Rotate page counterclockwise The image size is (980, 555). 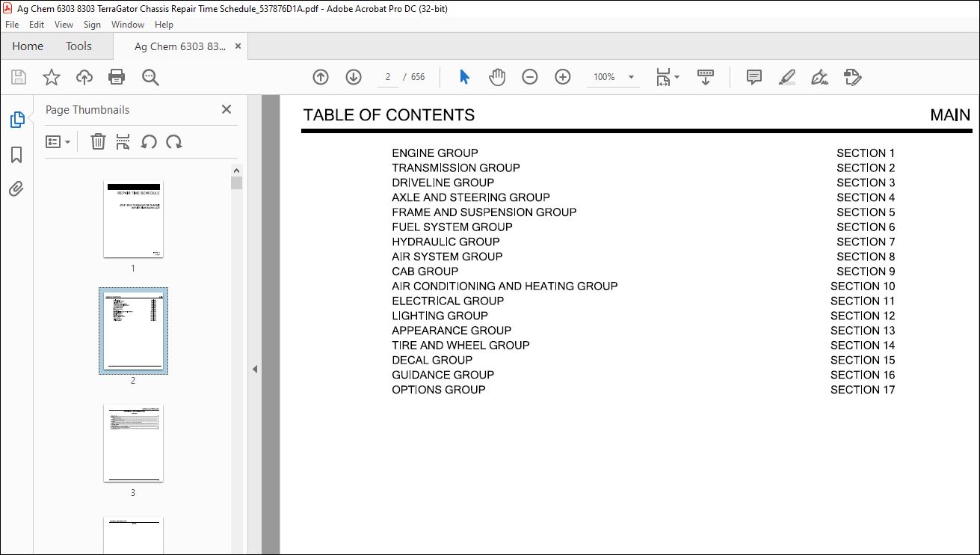click(149, 141)
